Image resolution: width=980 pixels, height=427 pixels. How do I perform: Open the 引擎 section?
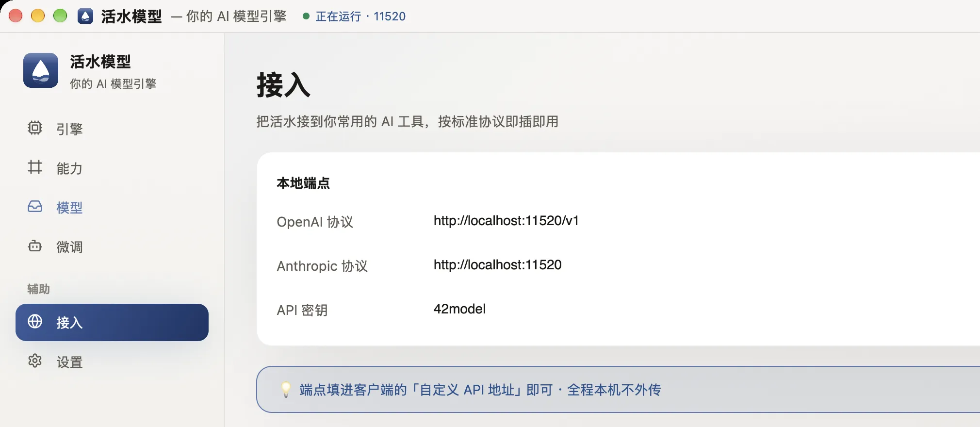(112, 128)
